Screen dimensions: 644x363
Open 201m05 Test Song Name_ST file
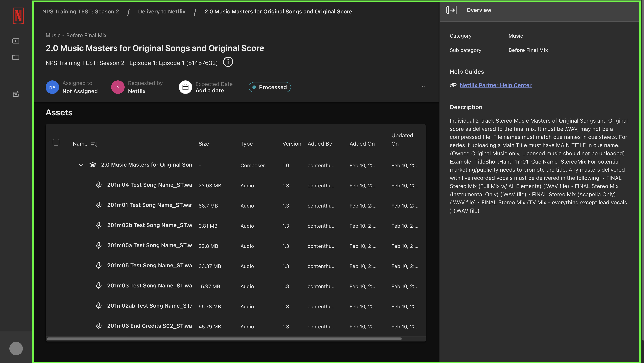coord(149,265)
